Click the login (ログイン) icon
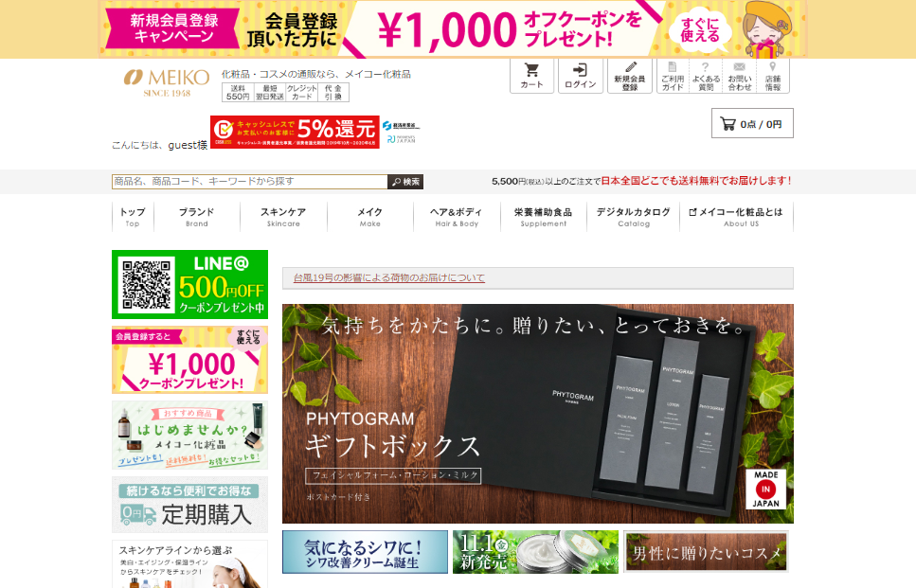This screenshot has width=916, height=588. (580, 76)
